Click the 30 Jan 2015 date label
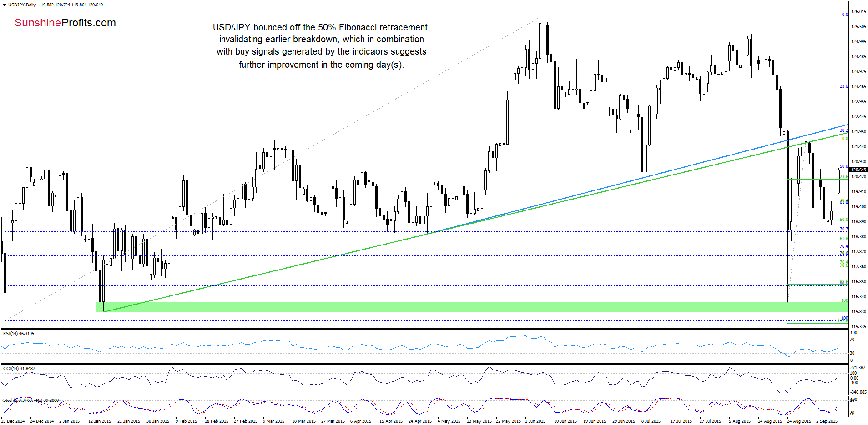 pos(158,421)
